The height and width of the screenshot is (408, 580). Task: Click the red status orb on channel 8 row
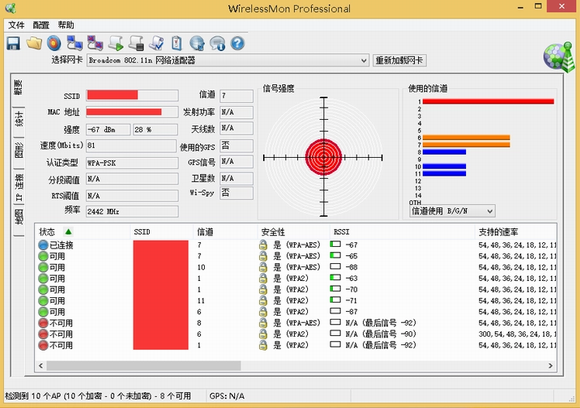pyautogui.click(x=43, y=323)
